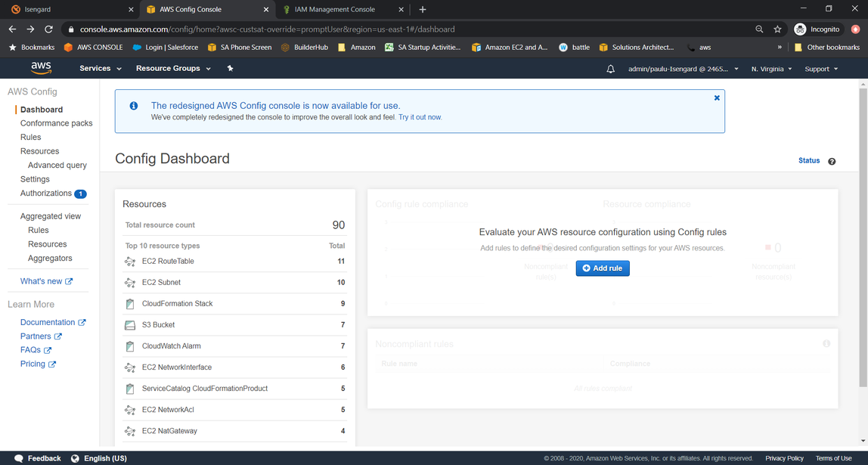
Task: Click the Status link
Action: (x=809, y=160)
